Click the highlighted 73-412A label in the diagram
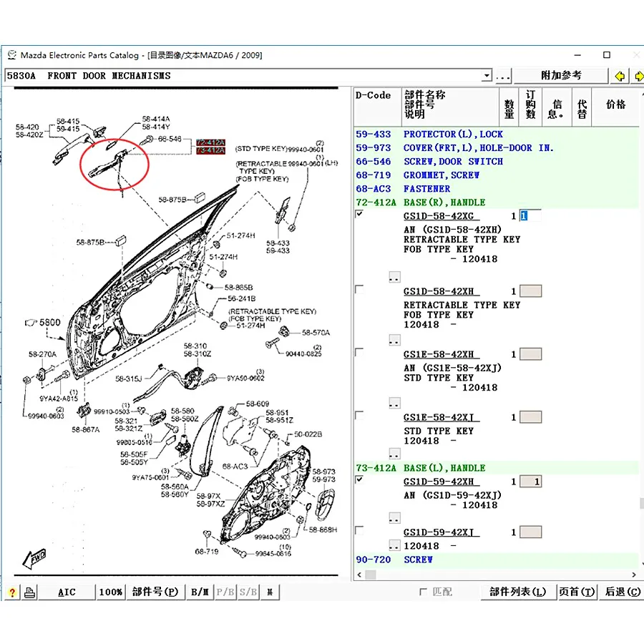The width and height of the screenshot is (644, 644). pyautogui.click(x=210, y=151)
